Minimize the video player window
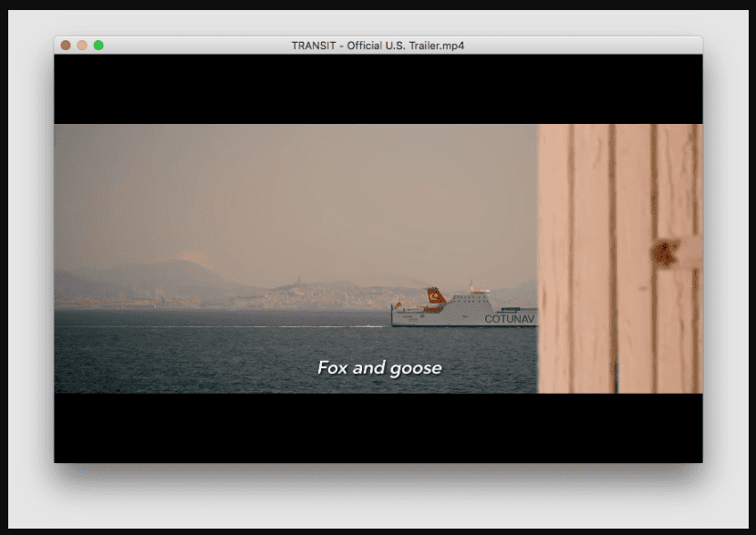 82,46
